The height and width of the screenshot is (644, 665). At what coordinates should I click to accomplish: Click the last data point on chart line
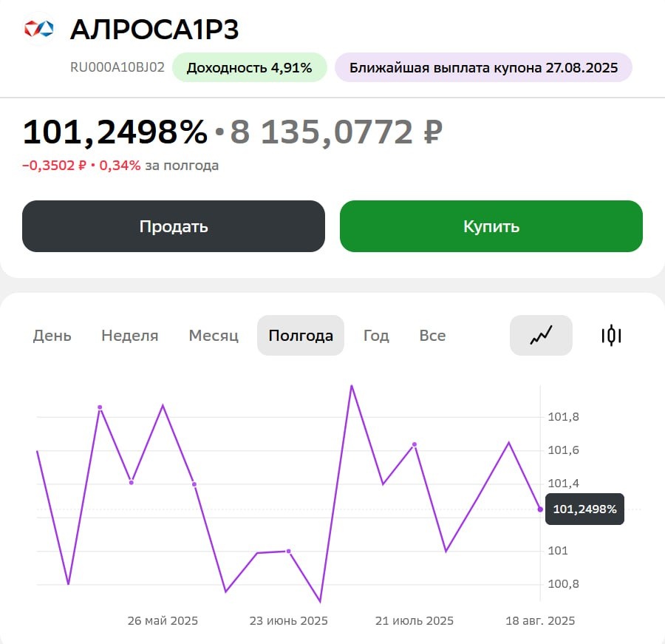[540, 509]
